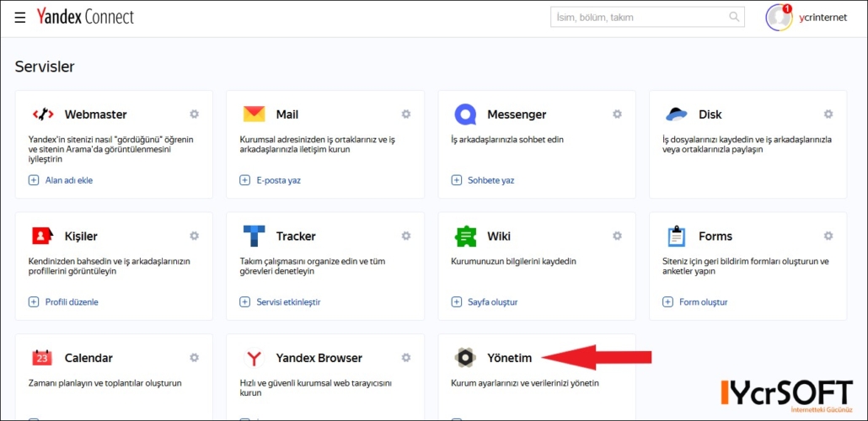Open the Wiki puzzle icon
The image size is (868, 421).
tap(465, 237)
